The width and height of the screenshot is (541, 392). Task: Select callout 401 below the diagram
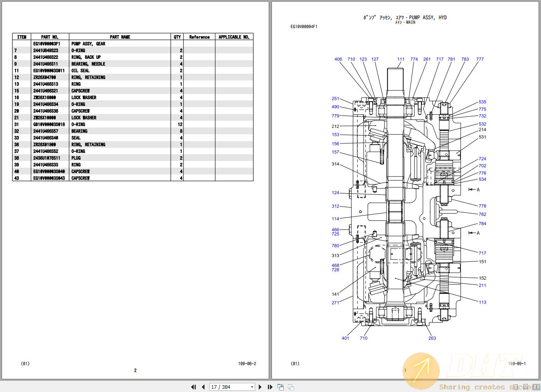[345, 338]
